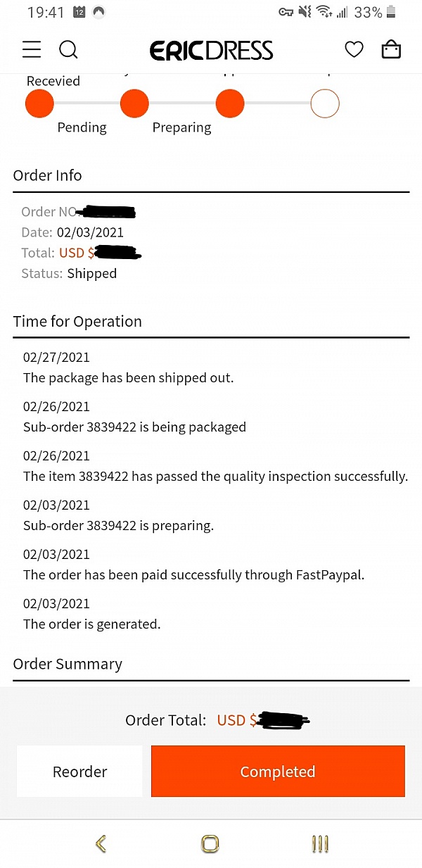Select the Preparing progress step circle

click(x=230, y=104)
